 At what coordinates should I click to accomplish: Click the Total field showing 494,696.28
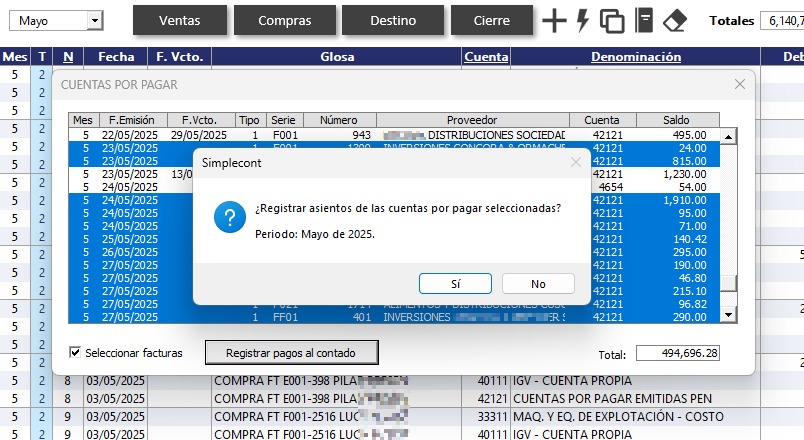[x=677, y=353]
